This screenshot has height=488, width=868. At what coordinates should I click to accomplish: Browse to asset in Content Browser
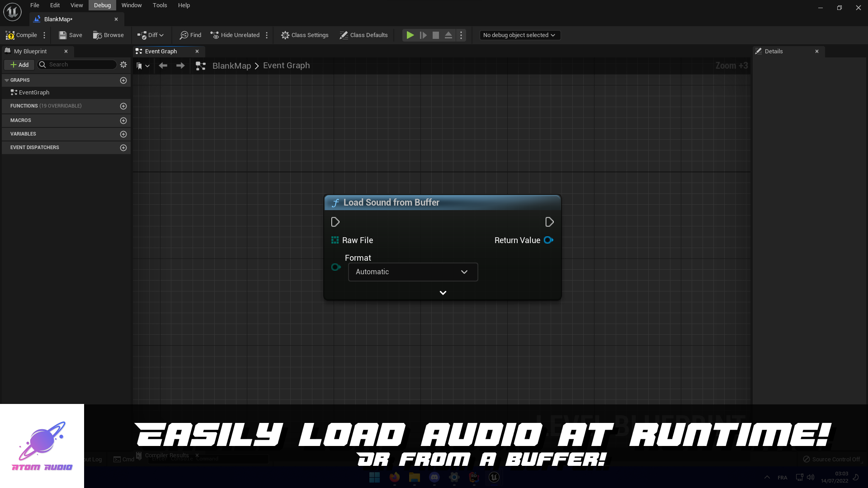click(108, 35)
